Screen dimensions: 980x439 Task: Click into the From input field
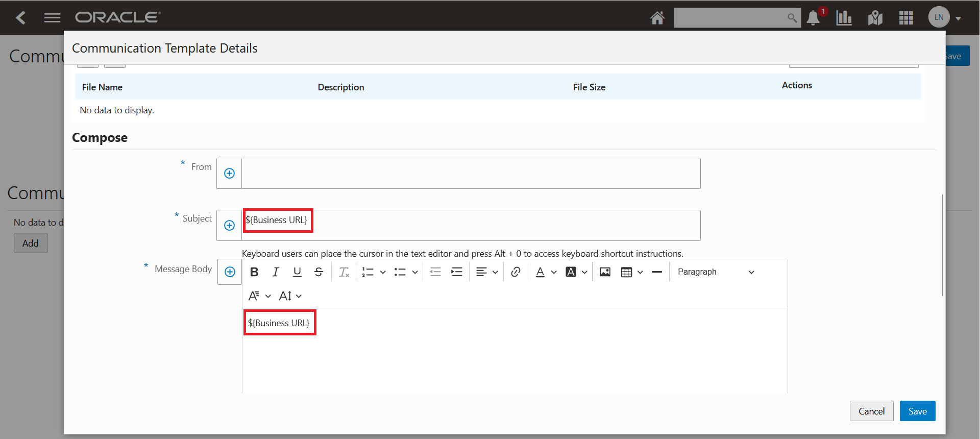(x=471, y=174)
